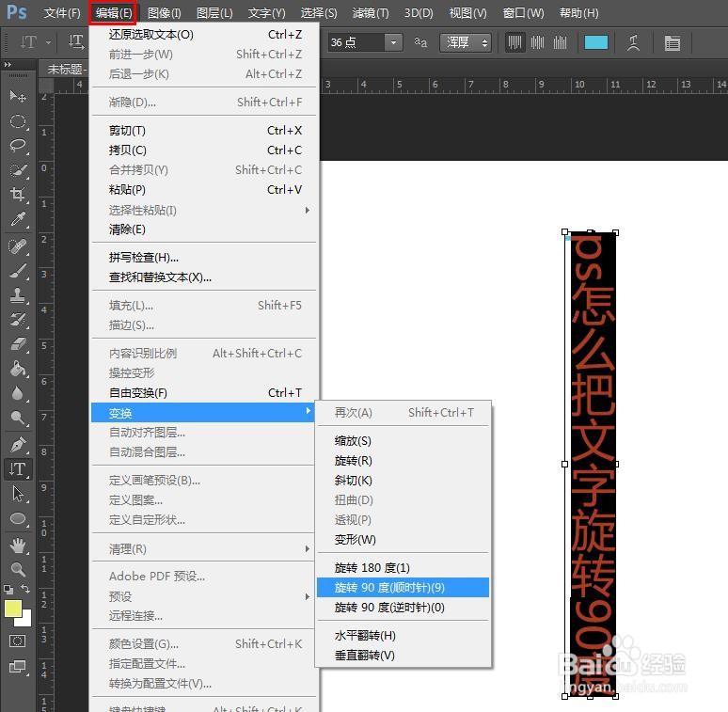Choose 缩放(S) in transform submenu
Viewport: 728px width, 712px height.
tap(403, 440)
